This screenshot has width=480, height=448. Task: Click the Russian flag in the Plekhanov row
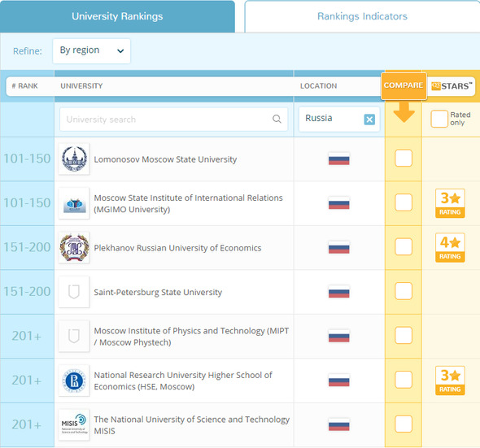[x=339, y=247]
